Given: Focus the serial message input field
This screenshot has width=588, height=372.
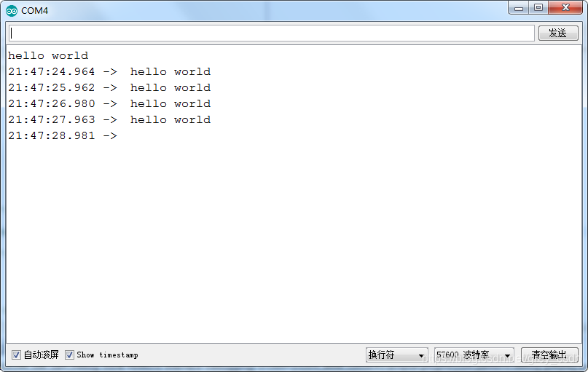Looking at the screenshot, I should 272,33.
